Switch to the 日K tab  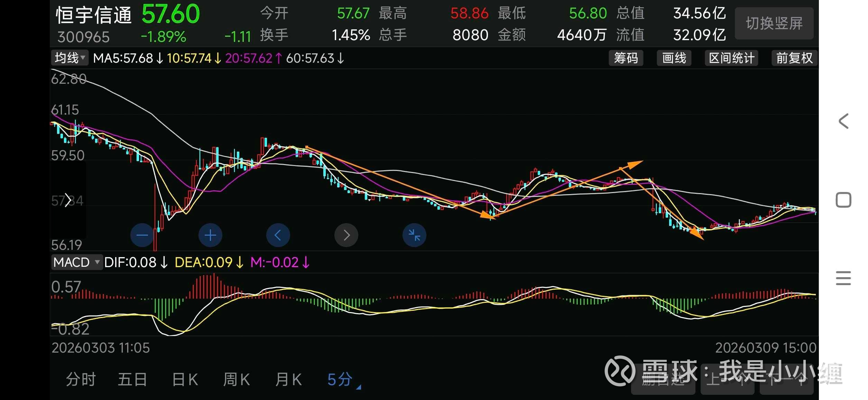185,380
